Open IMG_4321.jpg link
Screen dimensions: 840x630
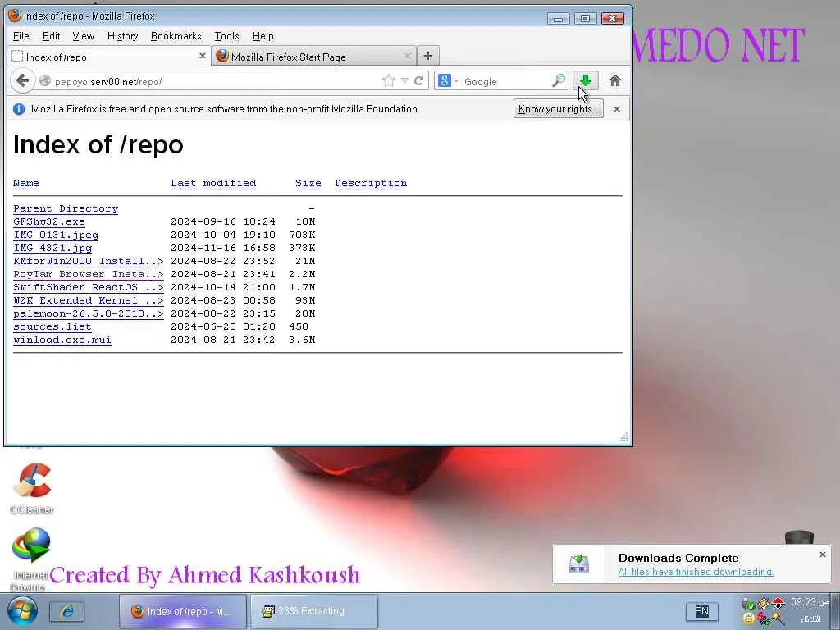52,248
